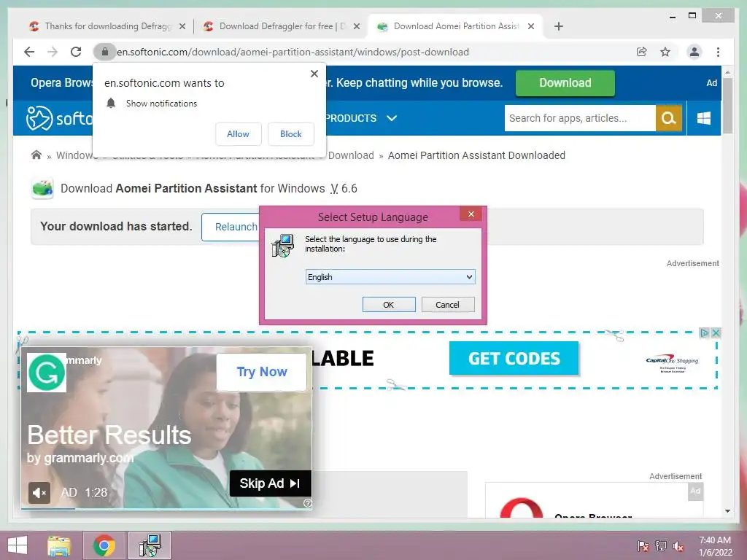Open File Explorer from the taskbar
Image resolution: width=747 pixels, height=560 pixels.
[59, 545]
